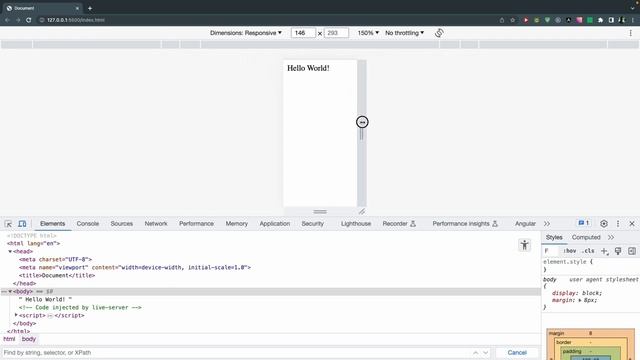Open the Performance tab
The height and width of the screenshot is (360, 640).
(x=196, y=224)
